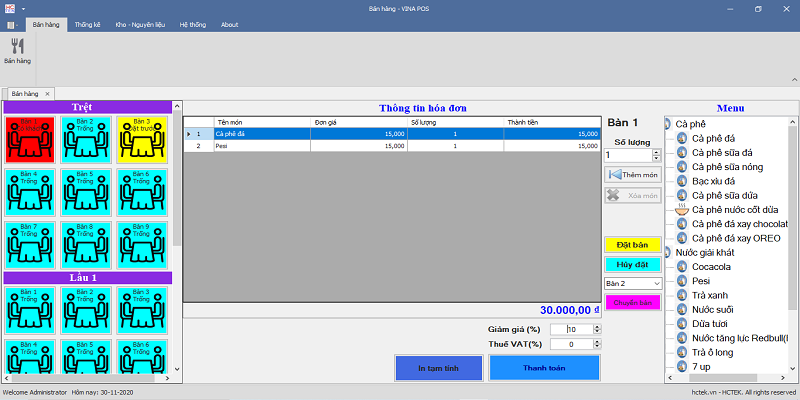800x400 pixels.
Task: Choose table Bàn 5 on the Trệt floor
Action: [86, 190]
